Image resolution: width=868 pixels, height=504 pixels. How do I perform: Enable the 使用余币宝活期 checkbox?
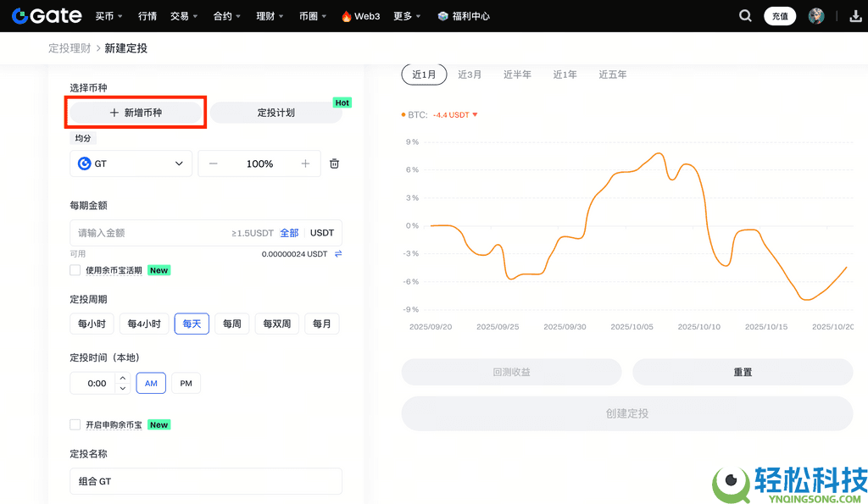(75, 270)
